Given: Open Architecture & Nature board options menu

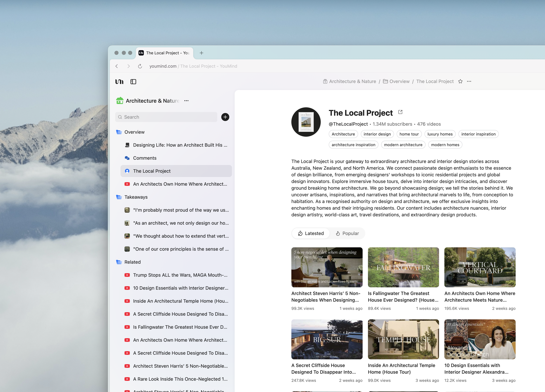Looking at the screenshot, I should [186, 101].
